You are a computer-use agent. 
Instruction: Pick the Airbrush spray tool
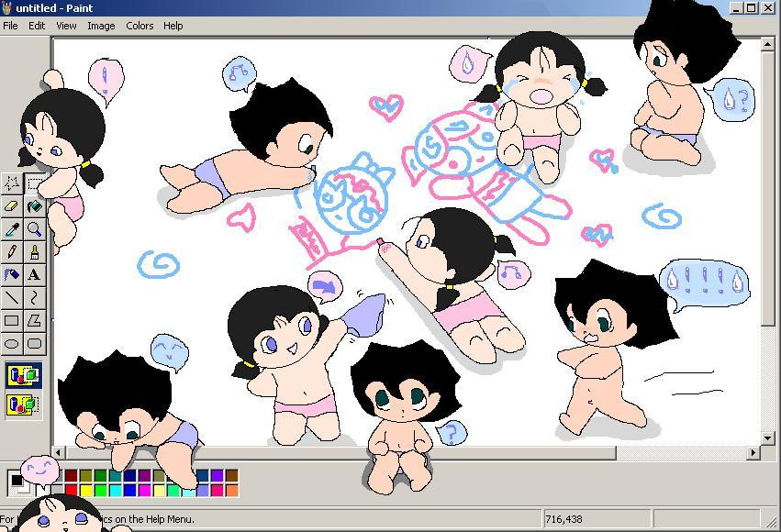coord(11,274)
